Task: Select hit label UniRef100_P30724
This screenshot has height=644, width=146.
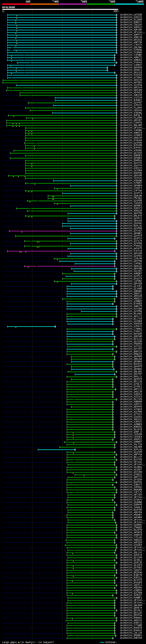Action: [131, 251]
